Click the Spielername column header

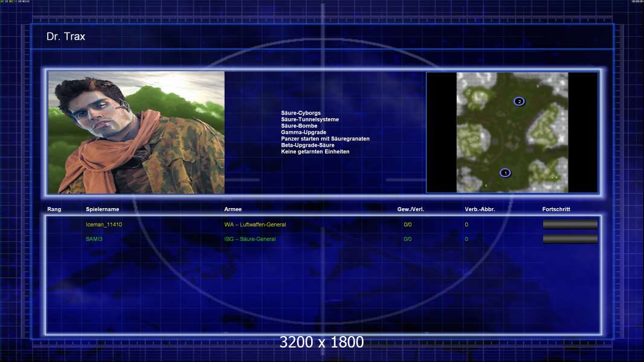click(102, 209)
